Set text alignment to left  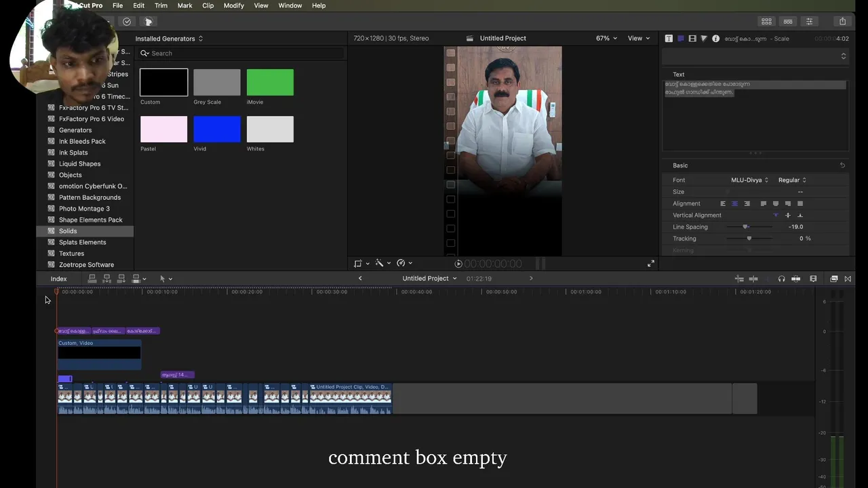pyautogui.click(x=723, y=203)
